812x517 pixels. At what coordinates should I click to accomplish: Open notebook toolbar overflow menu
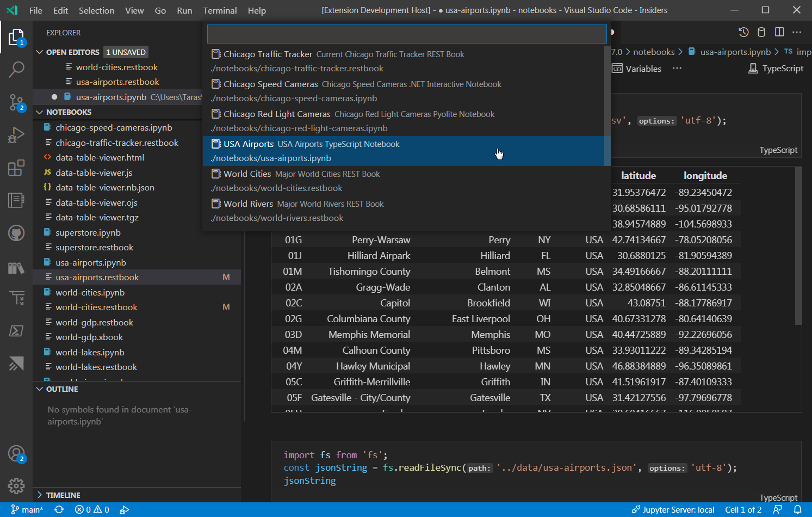pos(677,69)
